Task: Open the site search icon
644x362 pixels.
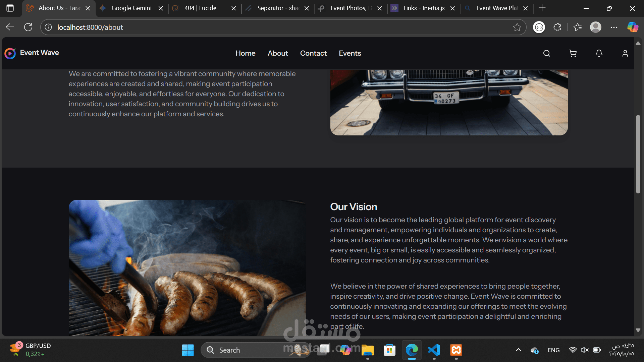Action: [x=546, y=53]
